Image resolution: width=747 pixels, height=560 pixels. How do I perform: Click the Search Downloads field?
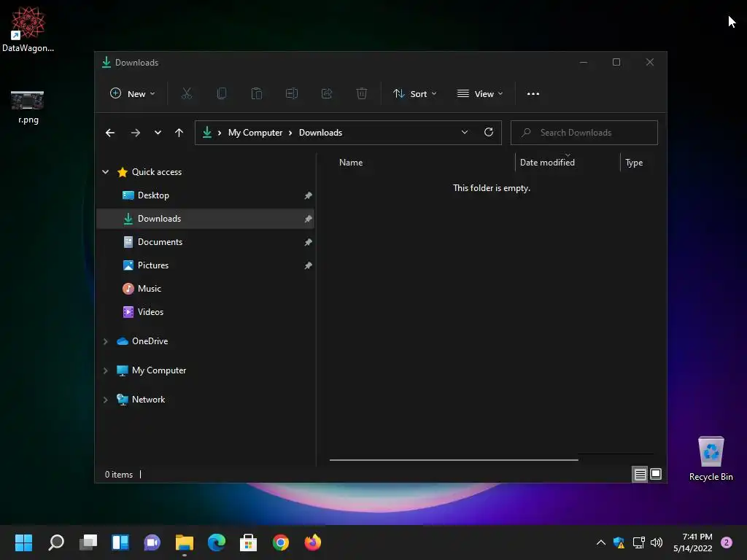(x=584, y=133)
